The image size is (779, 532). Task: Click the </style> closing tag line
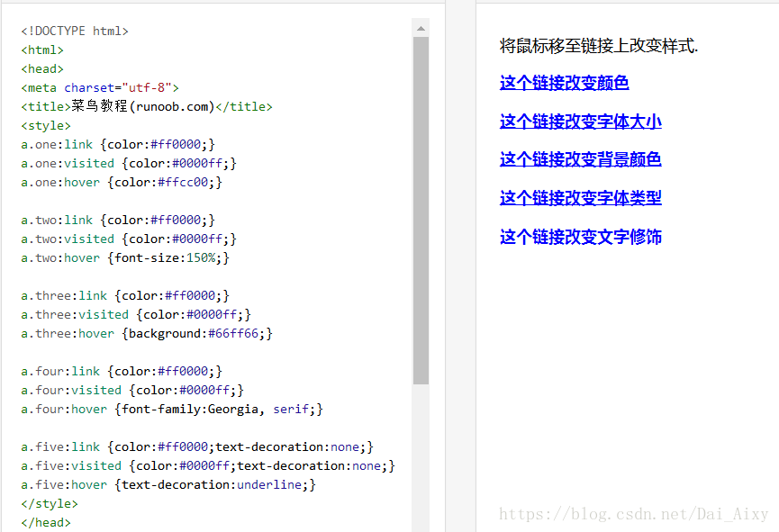[50, 503]
